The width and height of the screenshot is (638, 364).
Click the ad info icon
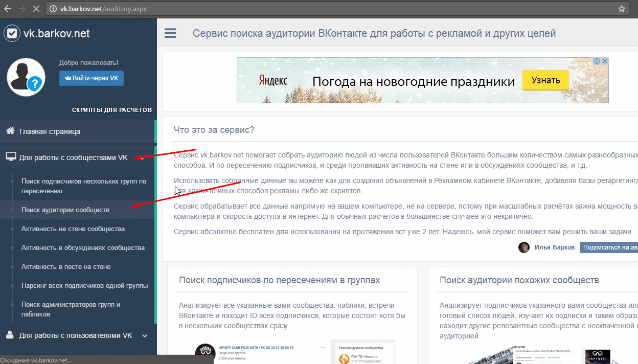coord(597,61)
